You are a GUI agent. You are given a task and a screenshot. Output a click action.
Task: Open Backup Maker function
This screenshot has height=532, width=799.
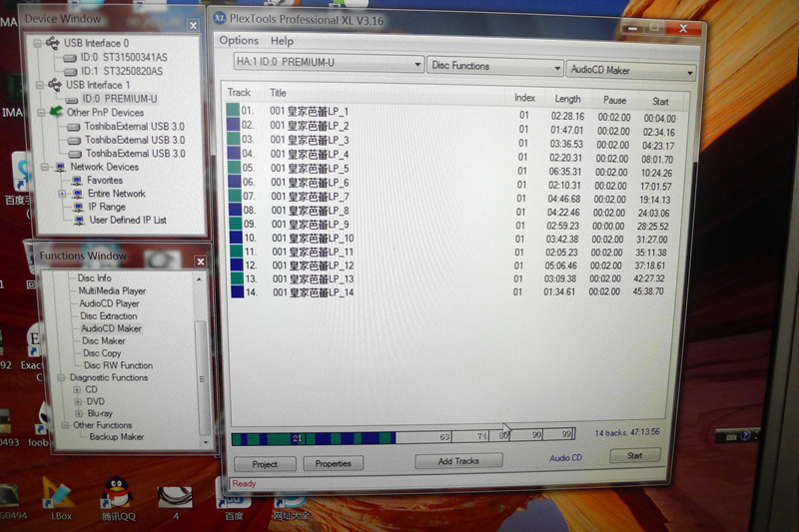tap(117, 437)
